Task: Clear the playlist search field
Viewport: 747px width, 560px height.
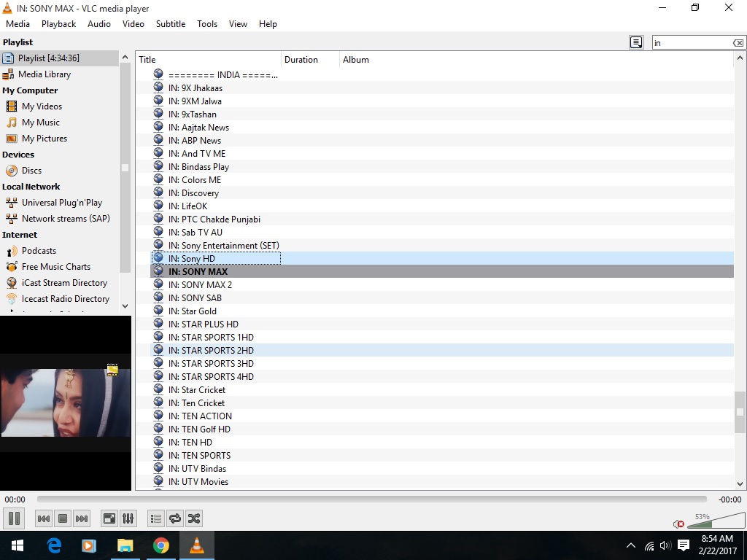Action: click(x=738, y=43)
